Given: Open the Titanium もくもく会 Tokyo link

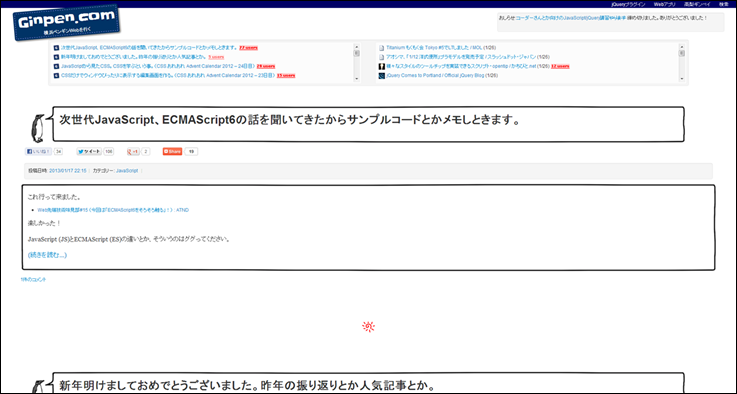Looking at the screenshot, I should tap(434, 47).
